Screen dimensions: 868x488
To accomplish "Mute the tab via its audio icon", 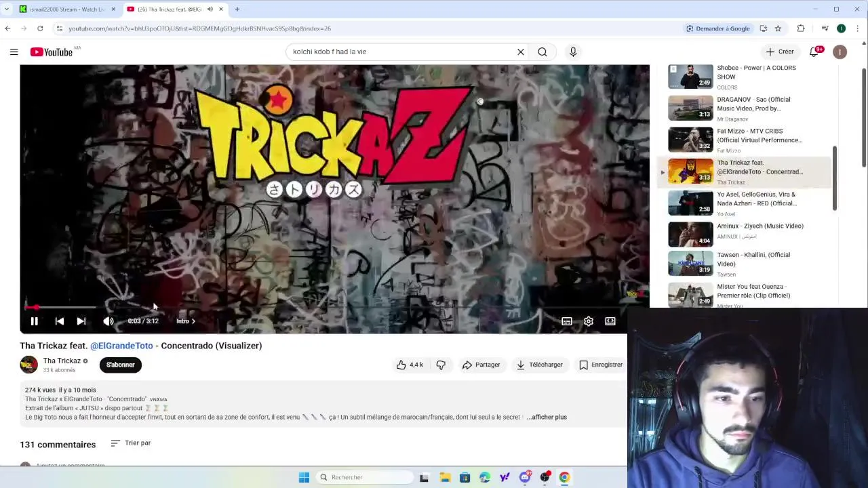I will click(x=210, y=9).
